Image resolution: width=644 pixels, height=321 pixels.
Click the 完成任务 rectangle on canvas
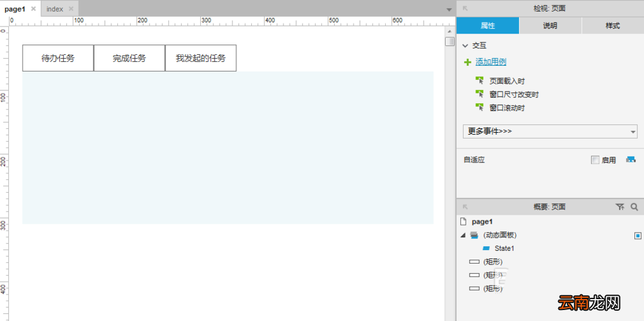pos(129,58)
